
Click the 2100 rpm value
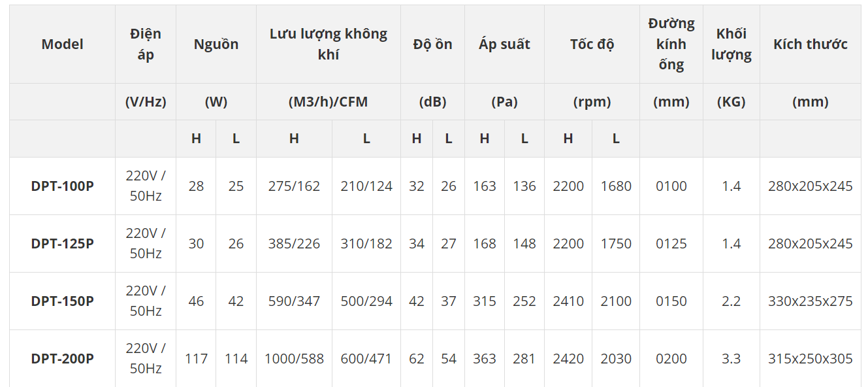(x=616, y=301)
